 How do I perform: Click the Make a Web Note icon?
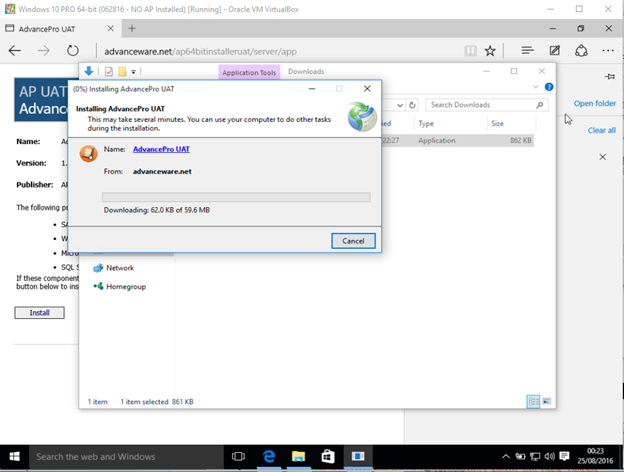pos(554,50)
